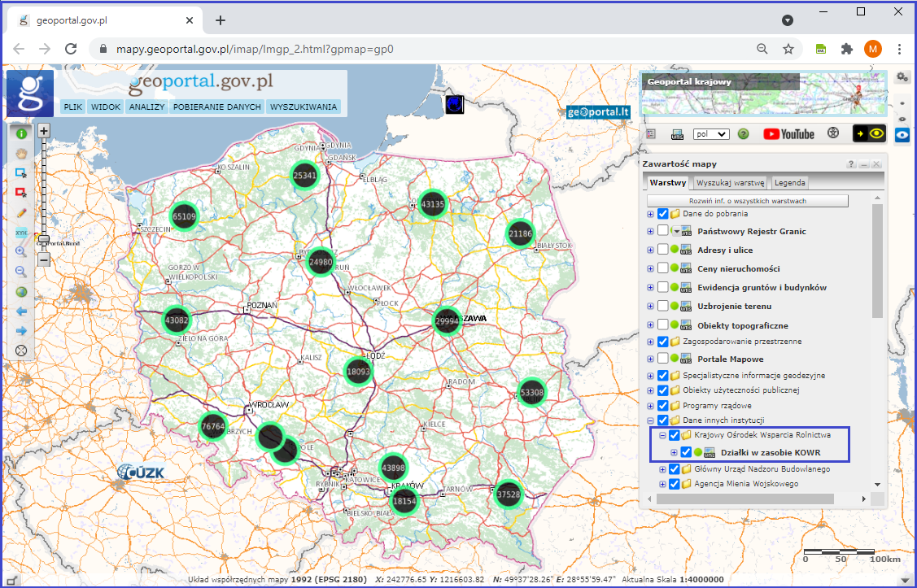Open map settings gears icon
The height and width of the screenshot is (588, 917).
[902, 77]
